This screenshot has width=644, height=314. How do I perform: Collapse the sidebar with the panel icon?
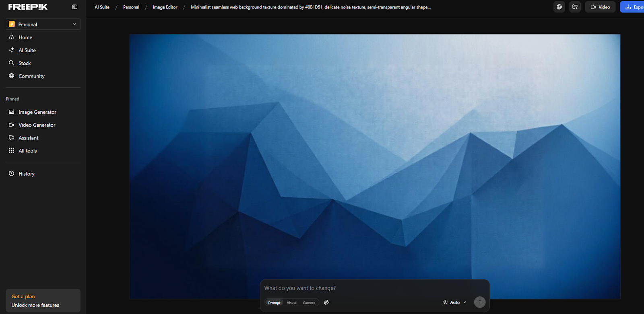click(x=74, y=7)
